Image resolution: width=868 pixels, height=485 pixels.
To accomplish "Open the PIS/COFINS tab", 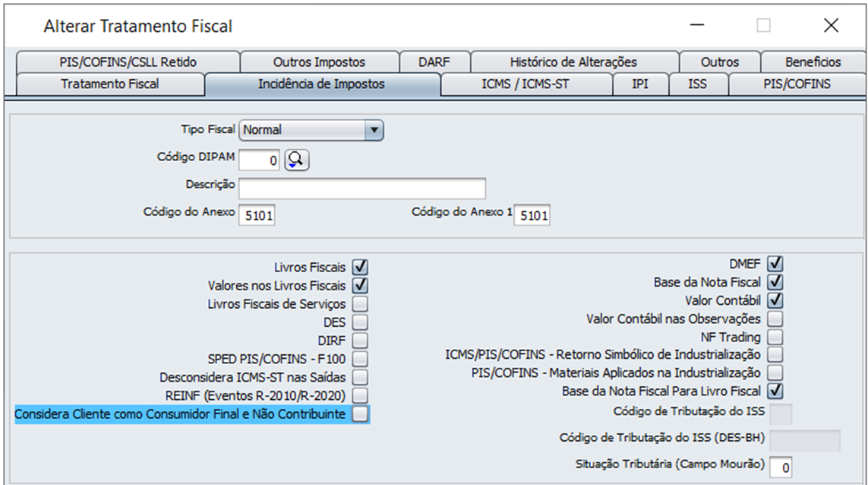I will [x=796, y=84].
